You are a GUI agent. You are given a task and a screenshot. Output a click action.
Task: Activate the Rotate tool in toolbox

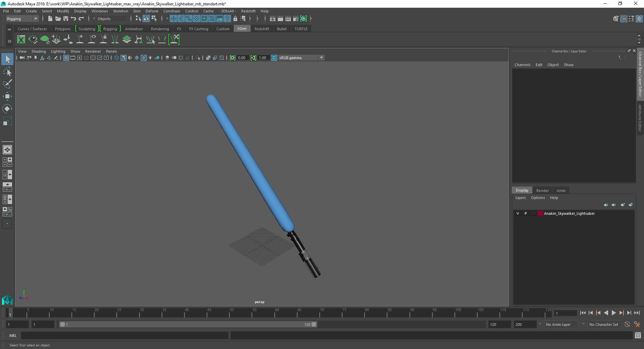tap(7, 109)
